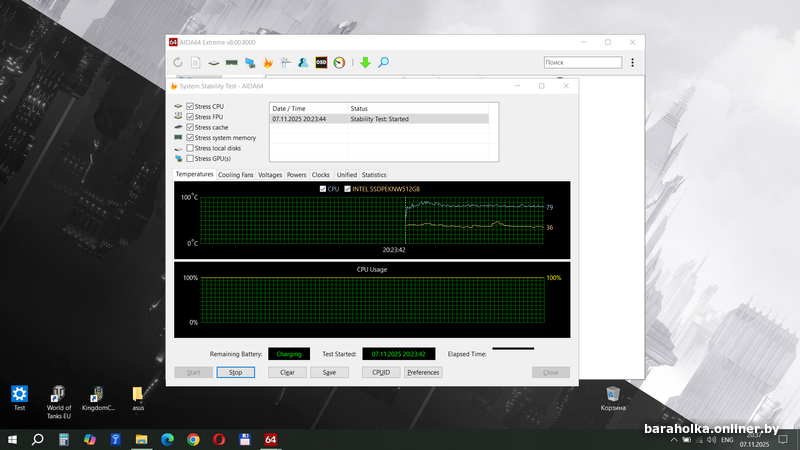Open the three-dot menu in AIDA64 window

[632, 62]
